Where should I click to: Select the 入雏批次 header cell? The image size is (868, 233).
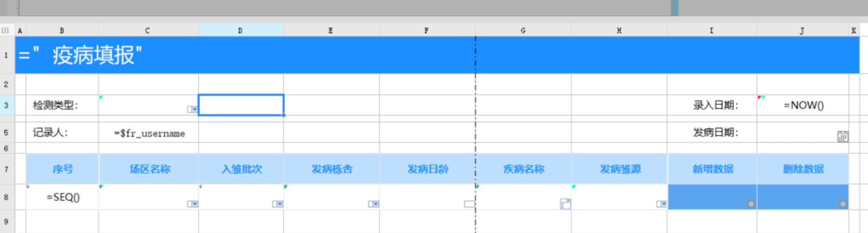click(x=241, y=169)
